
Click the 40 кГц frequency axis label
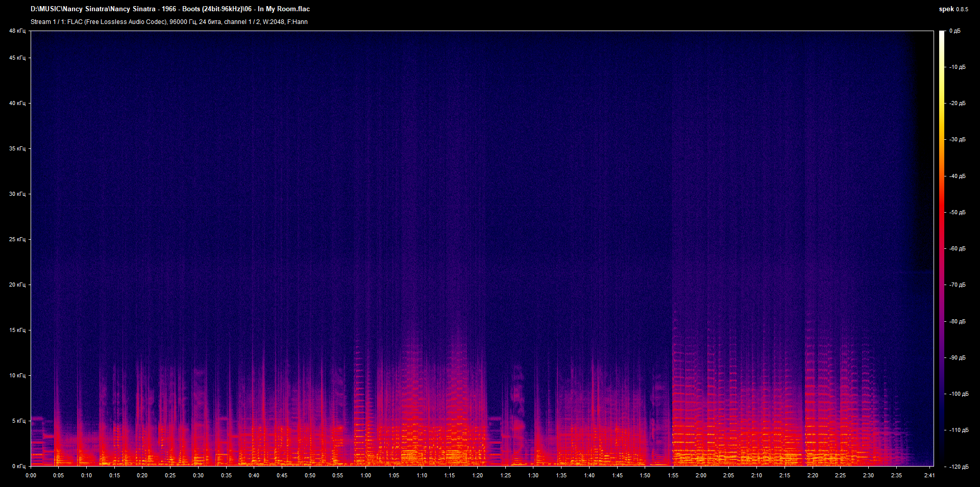[17, 104]
